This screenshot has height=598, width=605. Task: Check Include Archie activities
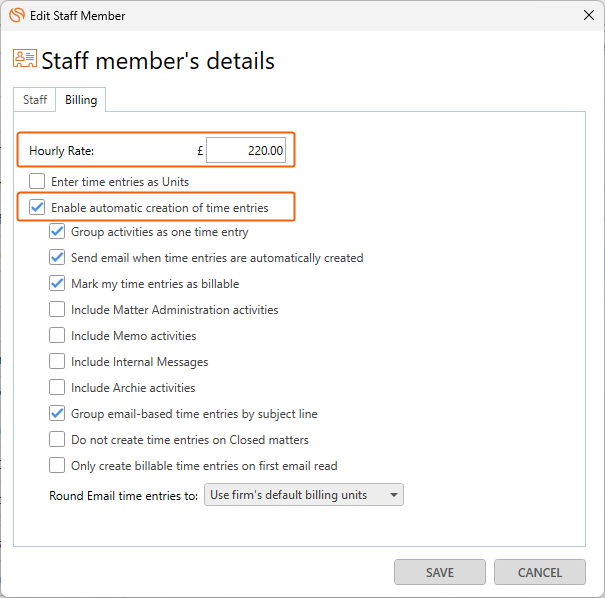[57, 387]
